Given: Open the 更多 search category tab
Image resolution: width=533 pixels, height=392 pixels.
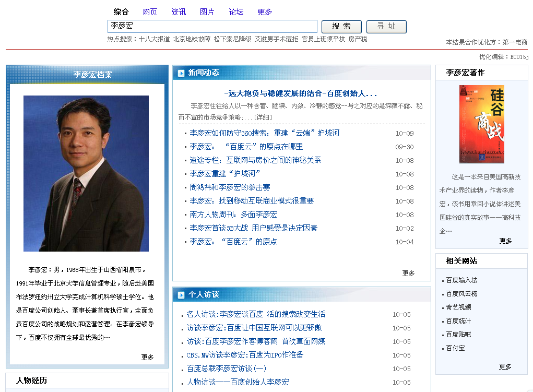Looking at the screenshot, I should [265, 12].
